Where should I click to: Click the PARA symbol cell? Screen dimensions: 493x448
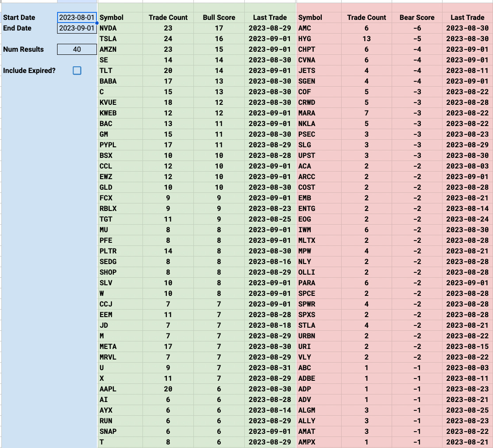(319, 283)
